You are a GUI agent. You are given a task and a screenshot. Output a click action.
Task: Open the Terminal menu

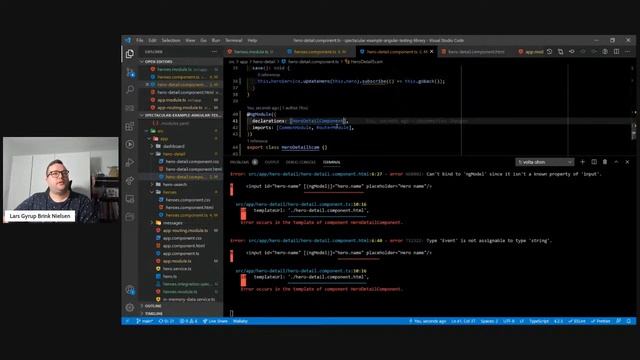(x=234, y=40)
